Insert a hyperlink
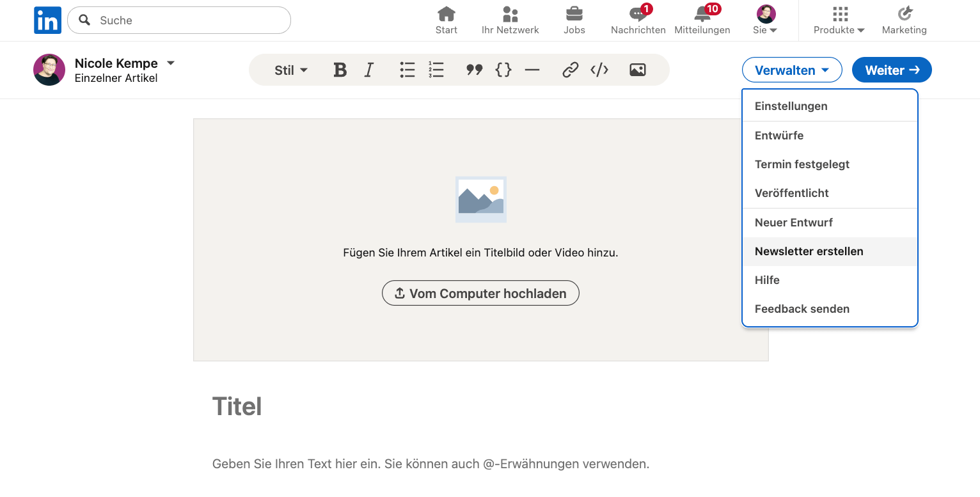Screen dimensions: 980x497 click(x=570, y=70)
